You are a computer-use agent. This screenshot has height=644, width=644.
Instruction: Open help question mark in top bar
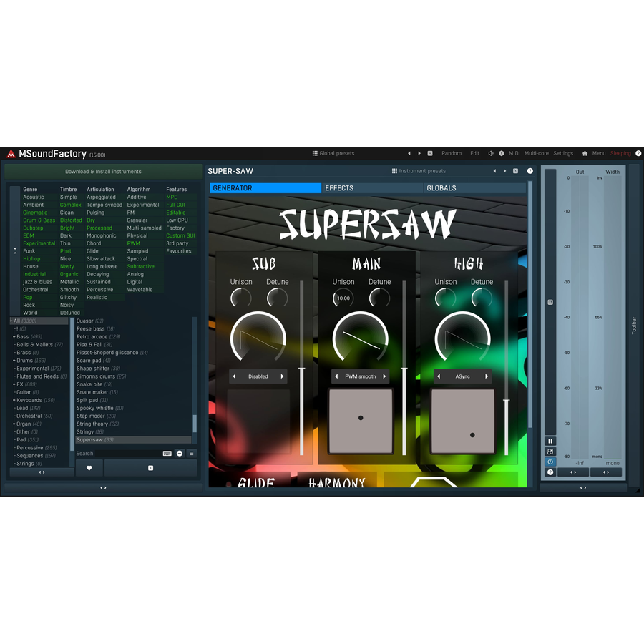click(638, 153)
